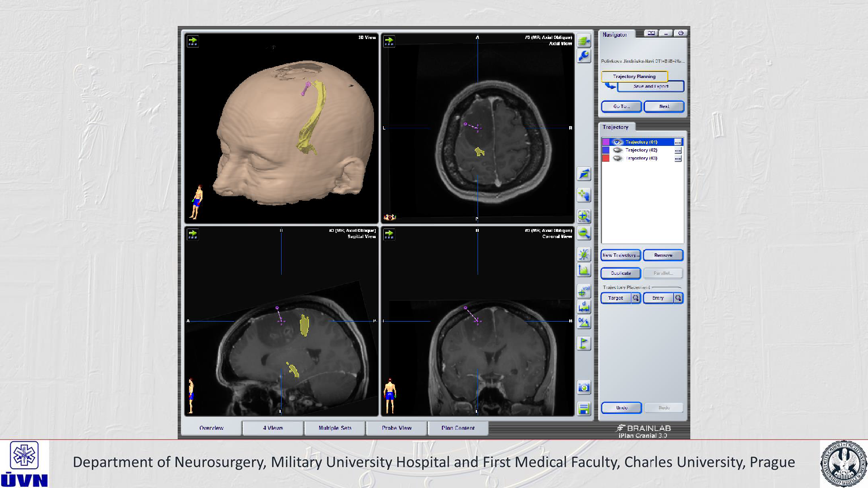Image resolution: width=868 pixels, height=488 pixels.
Task: Click the Next button in Navigator
Action: (664, 106)
